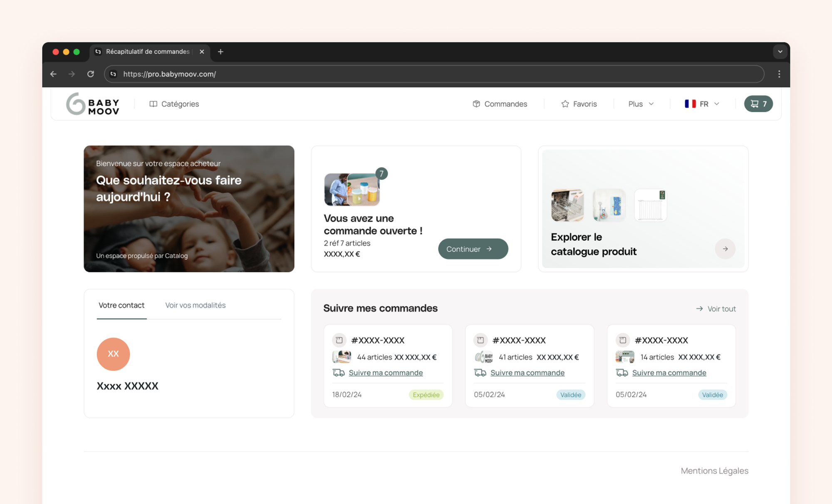This screenshot has height=504, width=832.
Task: Open the shopping cart with 7 items
Action: 758,104
